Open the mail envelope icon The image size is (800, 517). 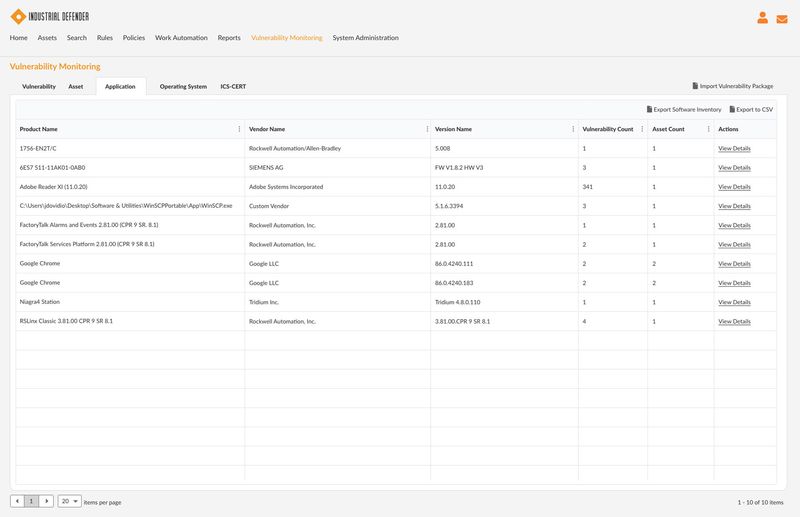782,19
